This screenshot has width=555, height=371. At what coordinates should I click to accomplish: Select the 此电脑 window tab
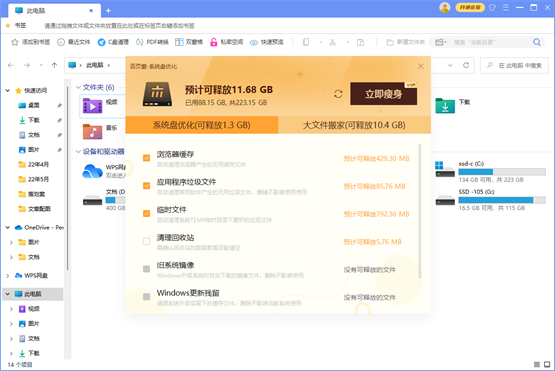[54, 11]
